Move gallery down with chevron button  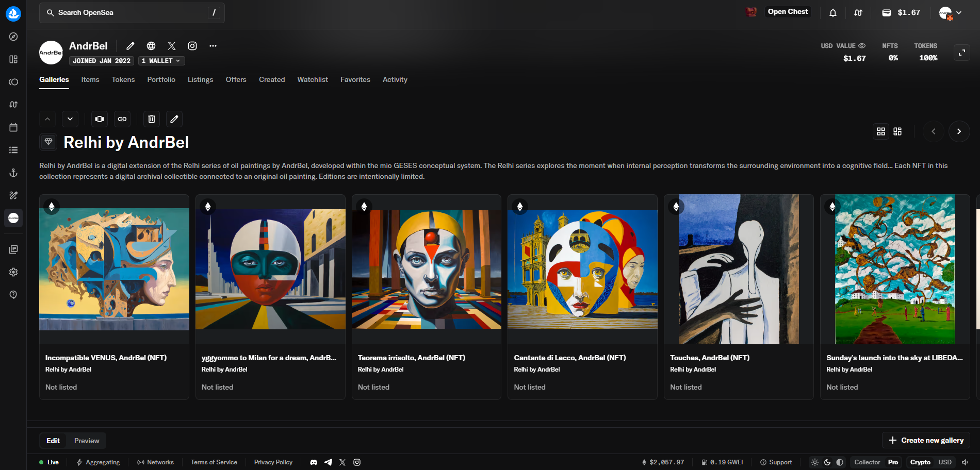(70, 119)
